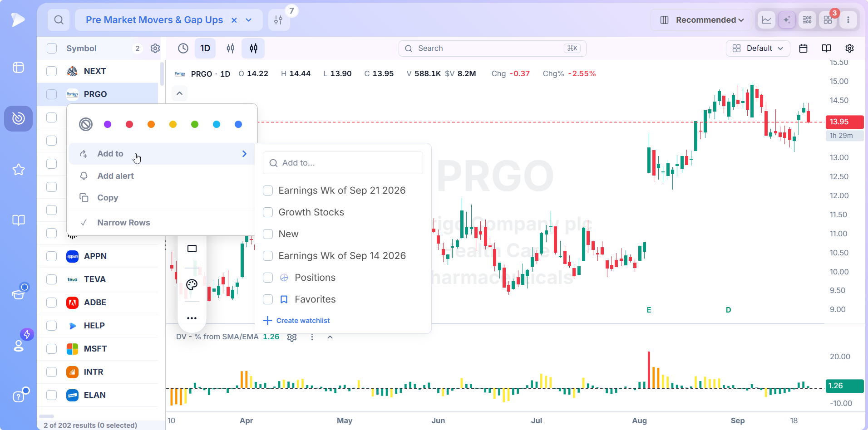Tick the TEVA row checkbox
This screenshot has height=430, width=868.
[x=52, y=279]
